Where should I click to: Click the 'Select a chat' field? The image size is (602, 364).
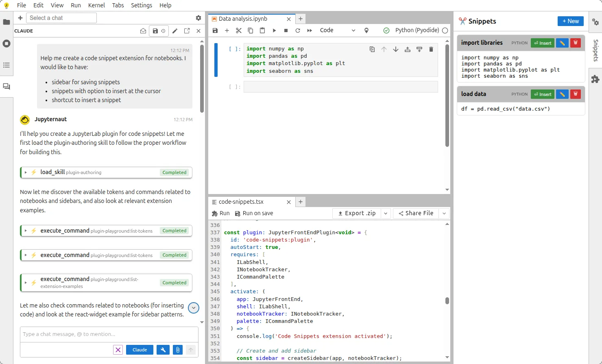[61, 18]
